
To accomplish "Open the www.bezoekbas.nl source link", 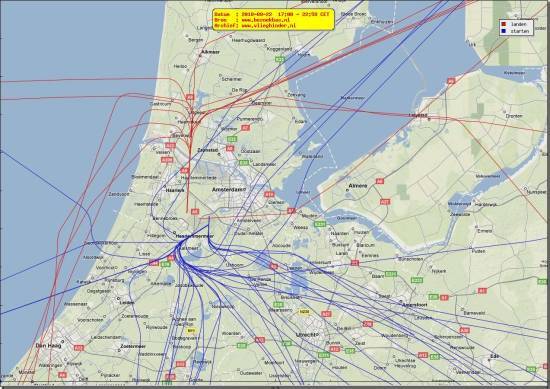I will pyautogui.click(x=266, y=20).
